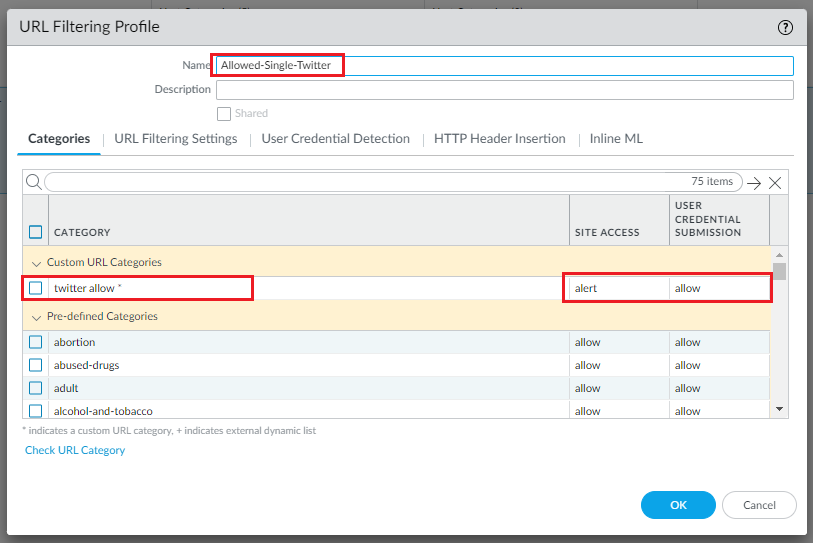The width and height of the screenshot is (813, 543).
Task: Go to the Inline ML tab
Action: [616, 139]
